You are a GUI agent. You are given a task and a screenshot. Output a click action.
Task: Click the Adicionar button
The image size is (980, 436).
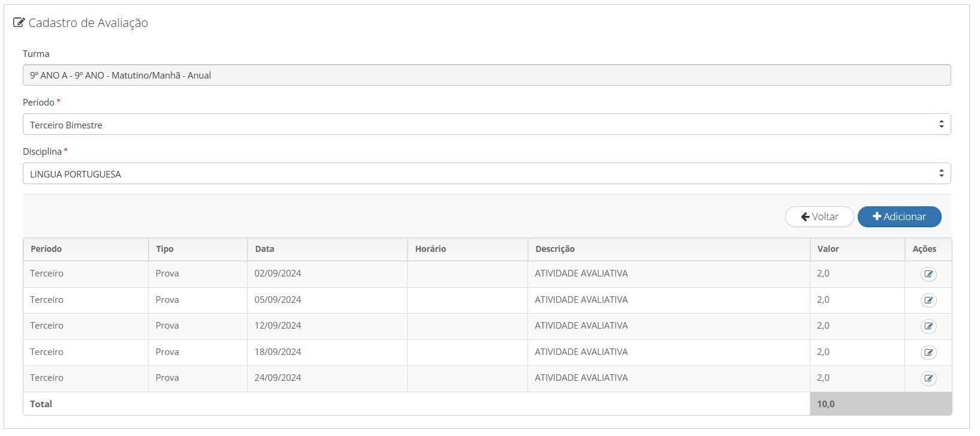pyautogui.click(x=899, y=217)
